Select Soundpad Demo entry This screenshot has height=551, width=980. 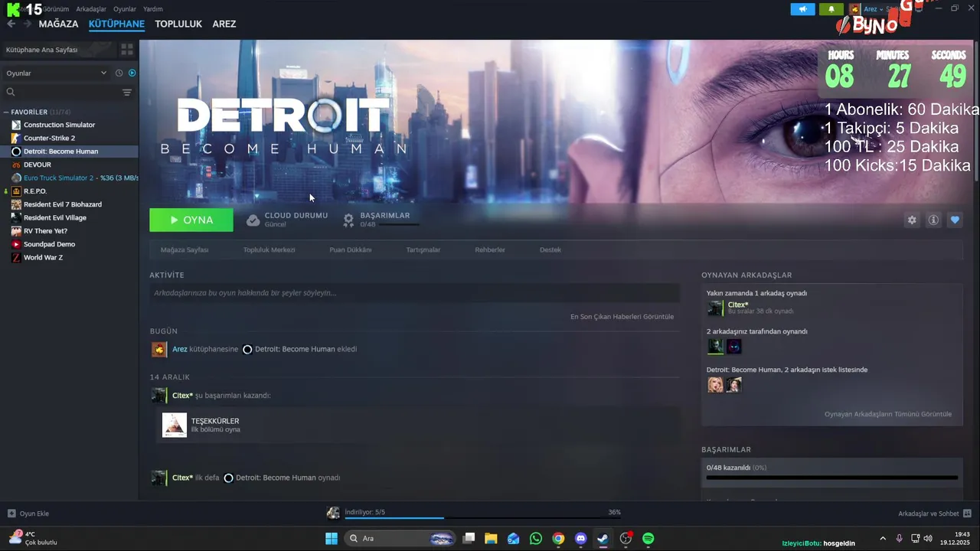coord(49,244)
